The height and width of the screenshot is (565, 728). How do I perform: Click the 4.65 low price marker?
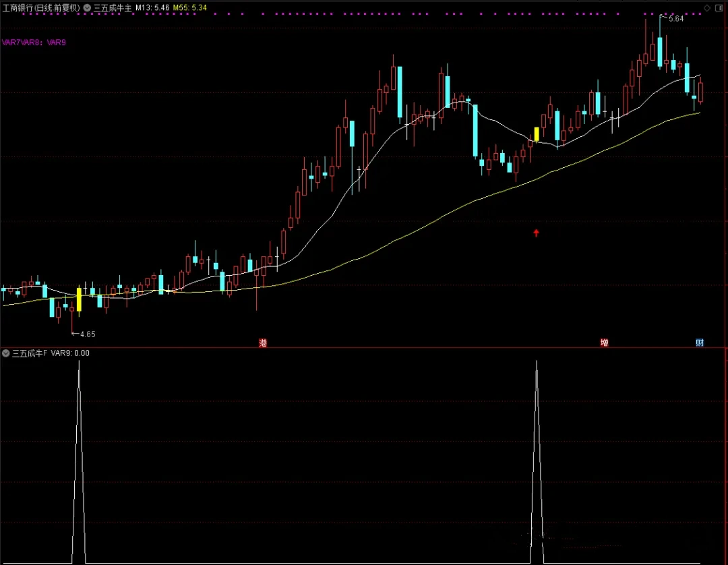[x=86, y=334]
